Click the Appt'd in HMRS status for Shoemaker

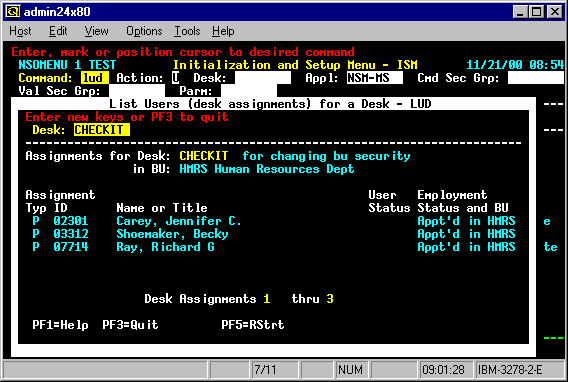pyautogui.click(x=466, y=234)
